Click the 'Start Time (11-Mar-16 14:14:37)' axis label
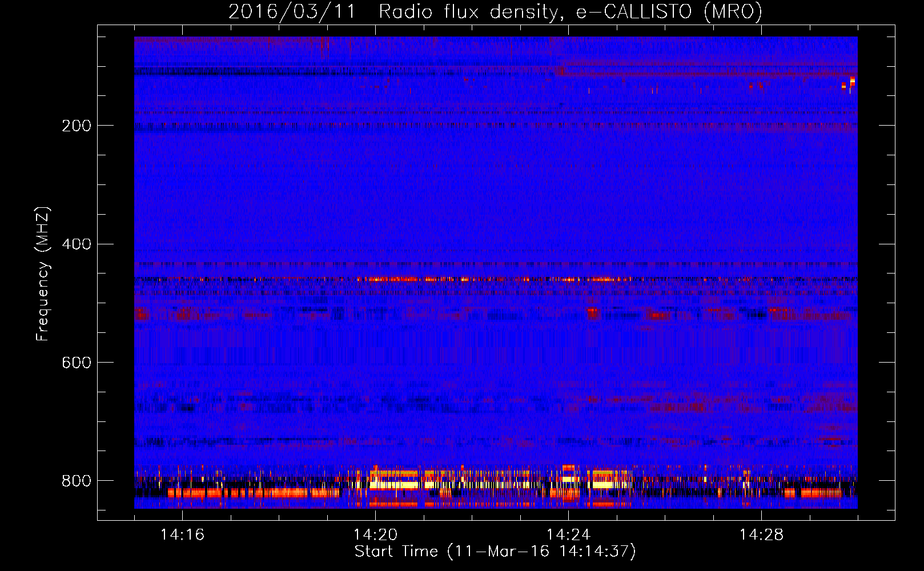This screenshot has width=924, height=571. [495, 552]
